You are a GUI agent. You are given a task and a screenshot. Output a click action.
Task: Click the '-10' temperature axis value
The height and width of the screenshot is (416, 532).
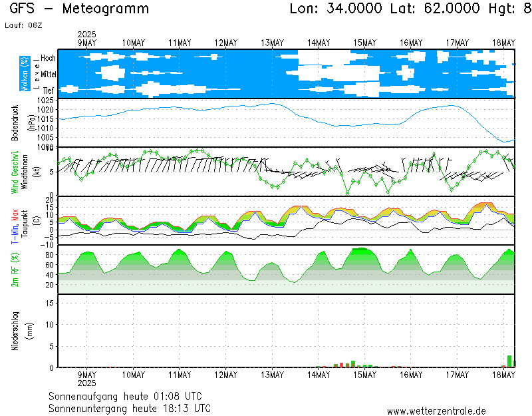47,245
